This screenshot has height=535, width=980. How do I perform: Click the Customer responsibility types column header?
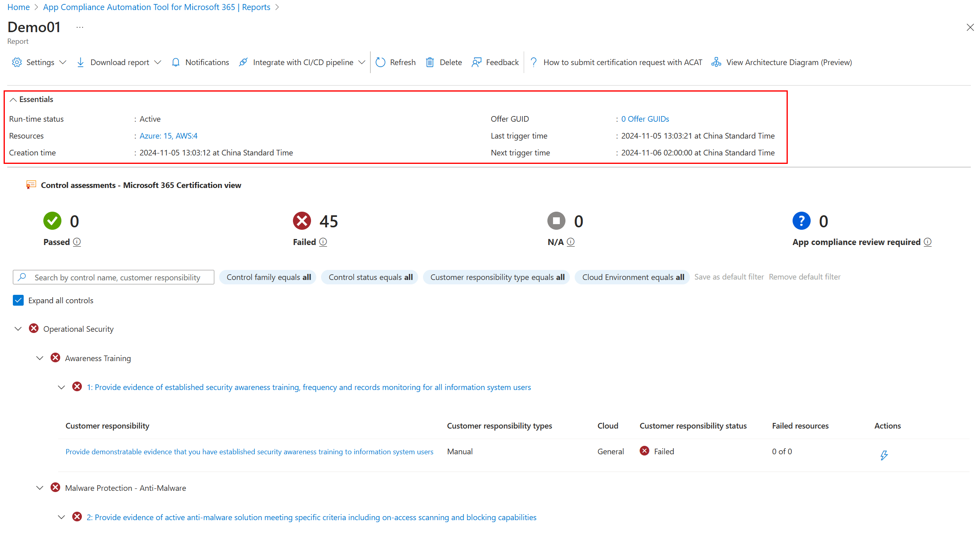(499, 426)
